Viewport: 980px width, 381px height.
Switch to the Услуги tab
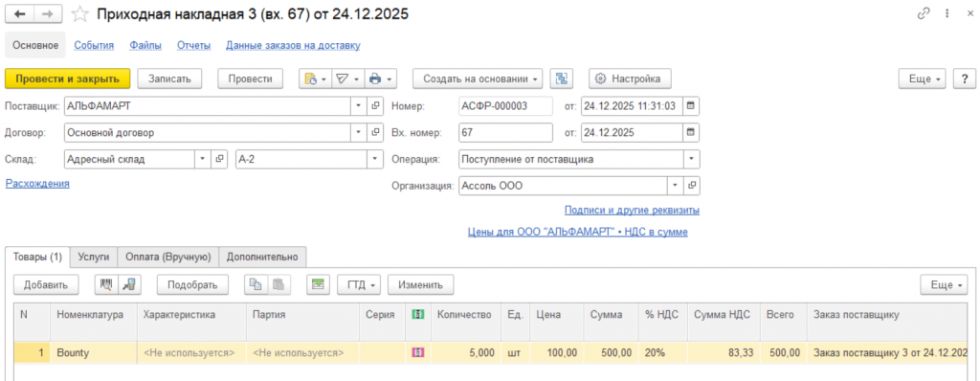94,257
